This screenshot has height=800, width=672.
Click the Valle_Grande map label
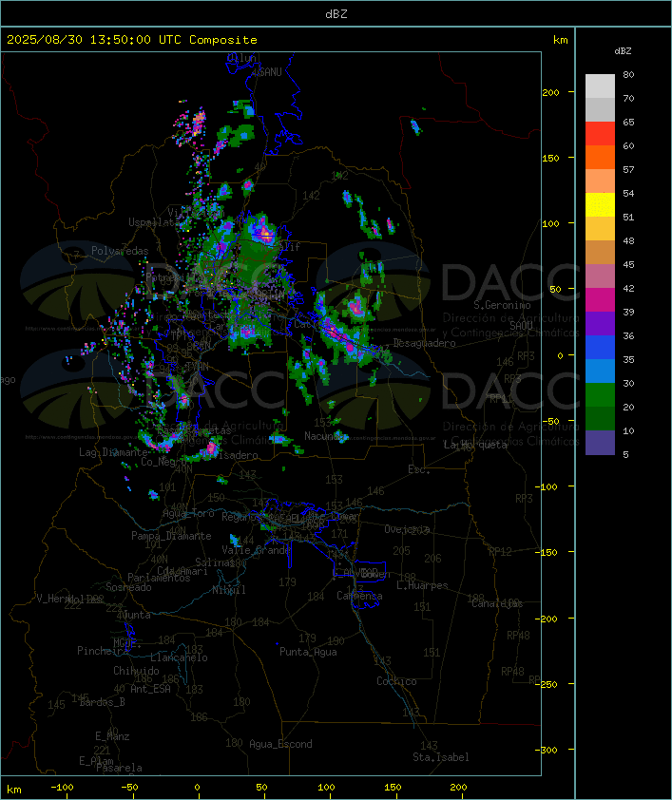point(256,550)
